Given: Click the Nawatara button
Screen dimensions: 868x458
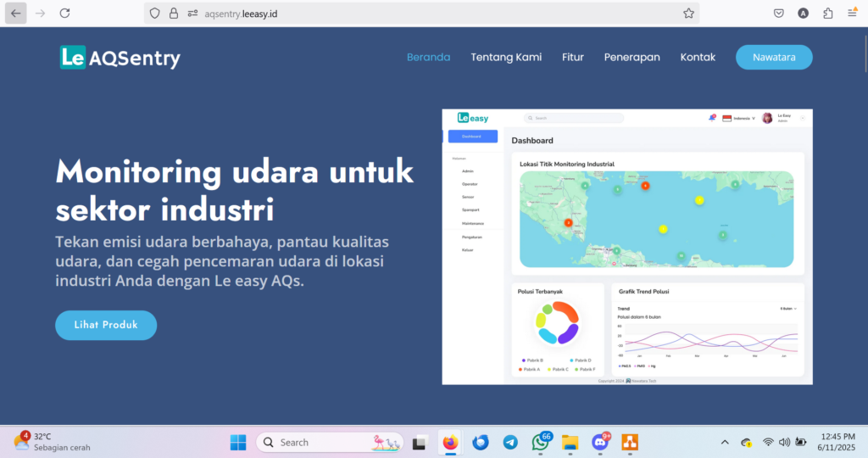Looking at the screenshot, I should point(774,58).
